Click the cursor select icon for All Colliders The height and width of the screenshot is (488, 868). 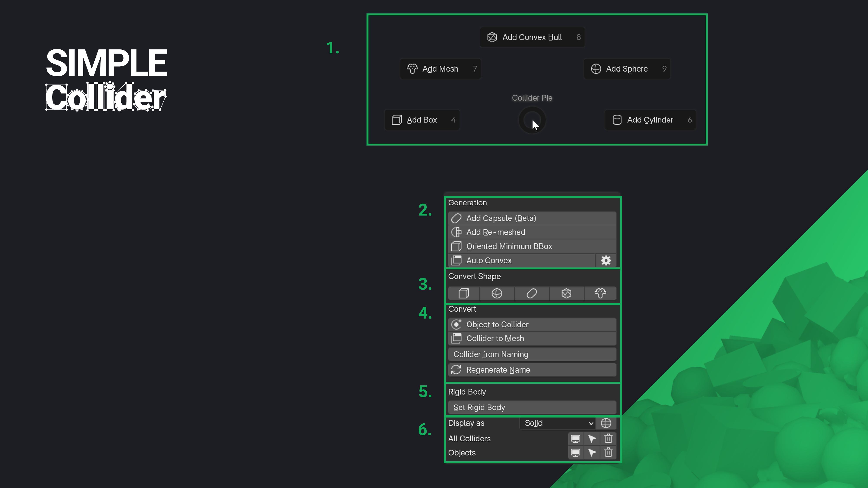point(592,439)
